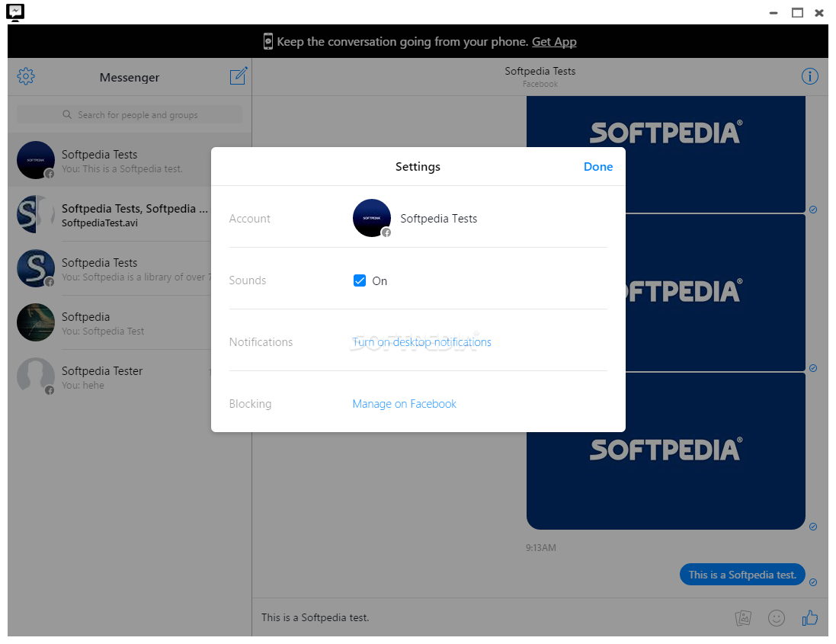Send a thumbs-up like
Screen dimensions: 836x644
(809, 617)
